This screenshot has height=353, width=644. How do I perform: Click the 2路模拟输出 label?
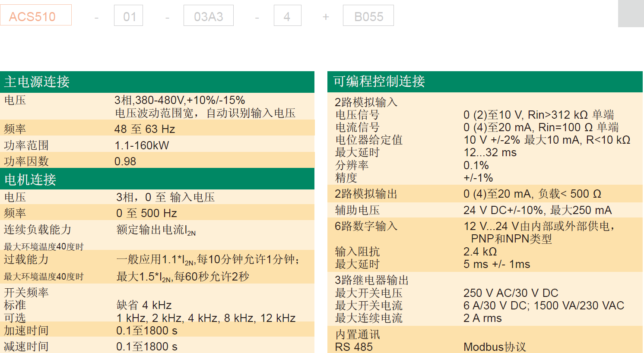point(366,194)
